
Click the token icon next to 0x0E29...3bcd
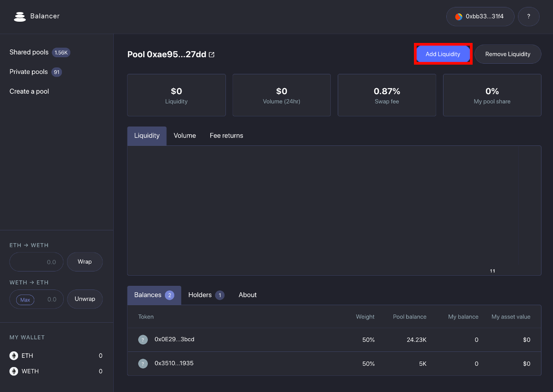pyautogui.click(x=143, y=339)
